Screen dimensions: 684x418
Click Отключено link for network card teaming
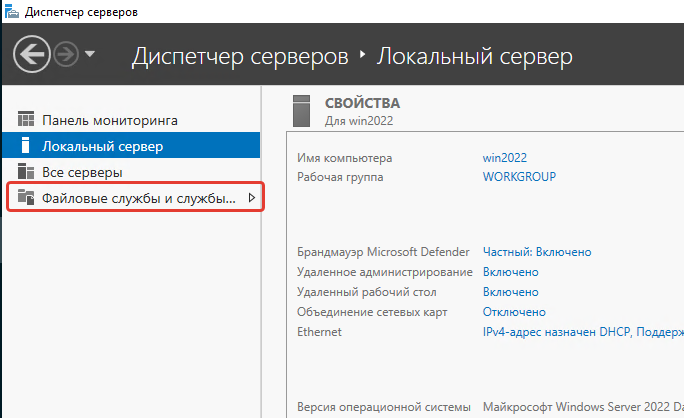point(514,312)
